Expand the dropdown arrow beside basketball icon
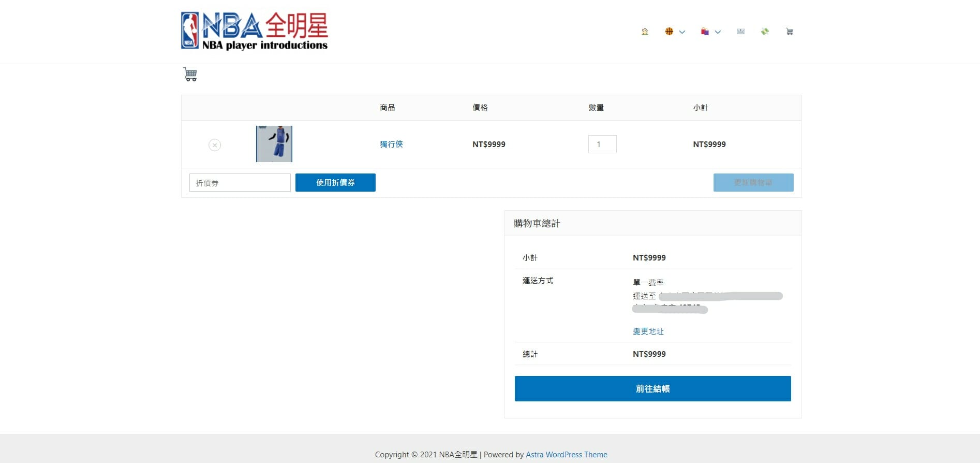 [x=682, y=32]
